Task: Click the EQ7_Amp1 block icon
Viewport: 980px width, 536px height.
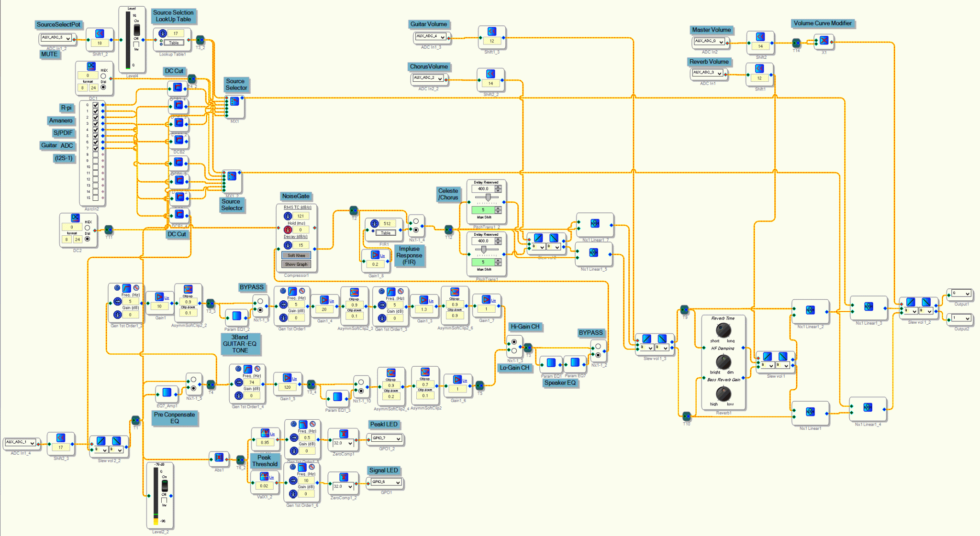Action: (167, 393)
